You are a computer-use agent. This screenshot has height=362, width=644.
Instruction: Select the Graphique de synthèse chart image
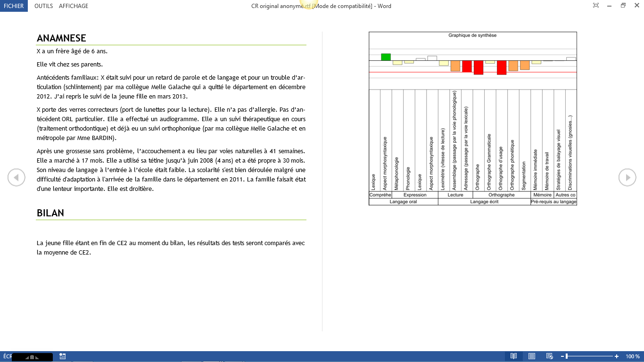[472, 118]
